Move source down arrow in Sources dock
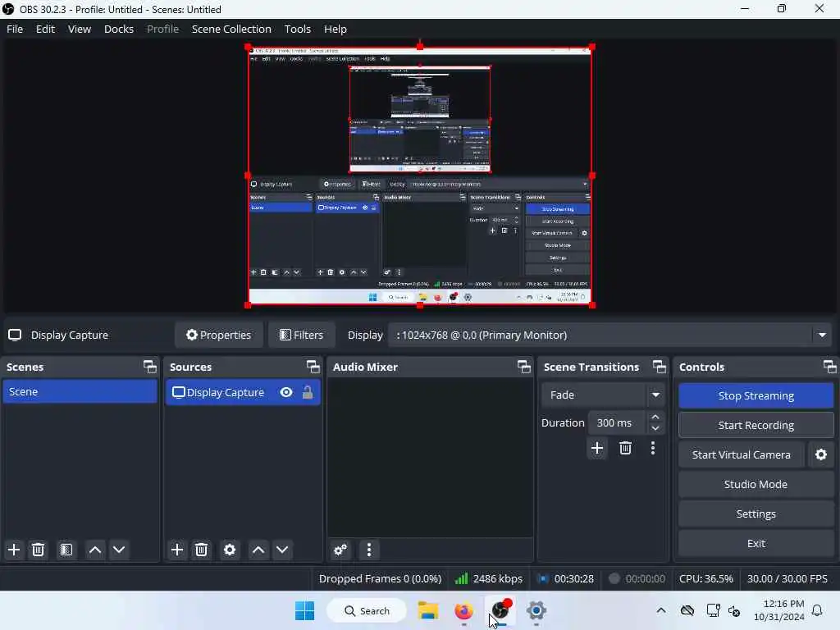Screen dimensions: 840x630 (282, 550)
